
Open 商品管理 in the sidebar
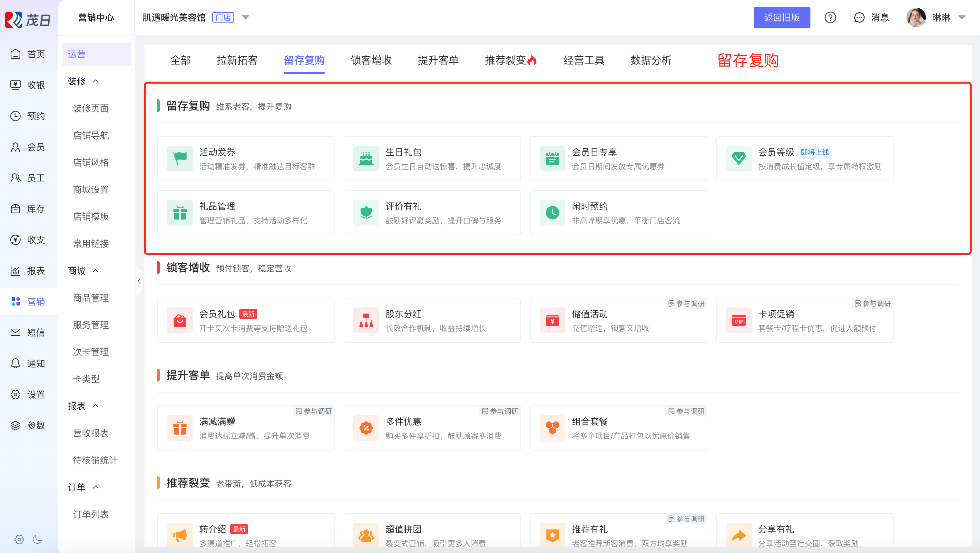91,297
